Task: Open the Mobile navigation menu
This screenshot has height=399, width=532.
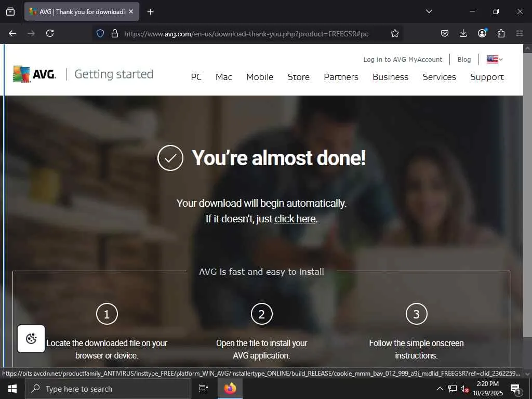Action: [x=260, y=77]
